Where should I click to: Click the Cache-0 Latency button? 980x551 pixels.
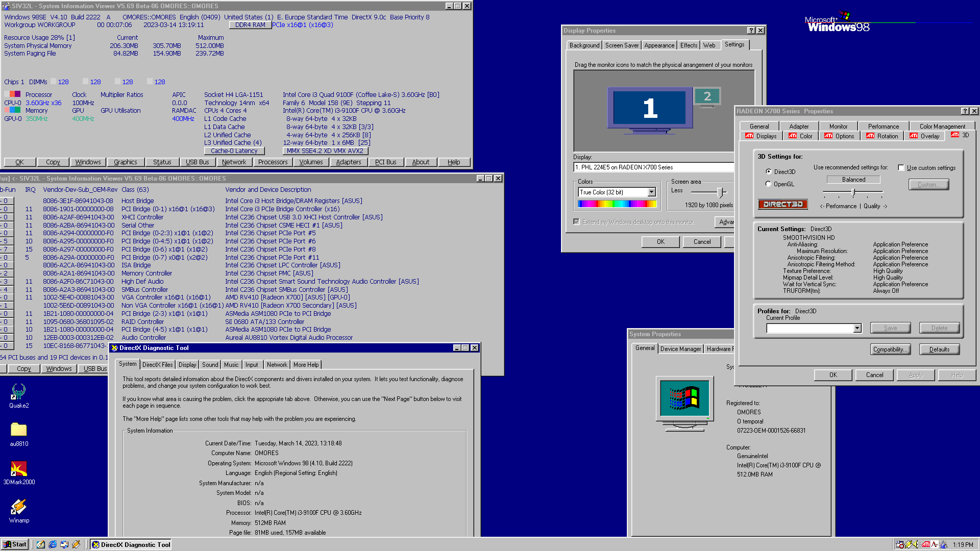coord(234,151)
